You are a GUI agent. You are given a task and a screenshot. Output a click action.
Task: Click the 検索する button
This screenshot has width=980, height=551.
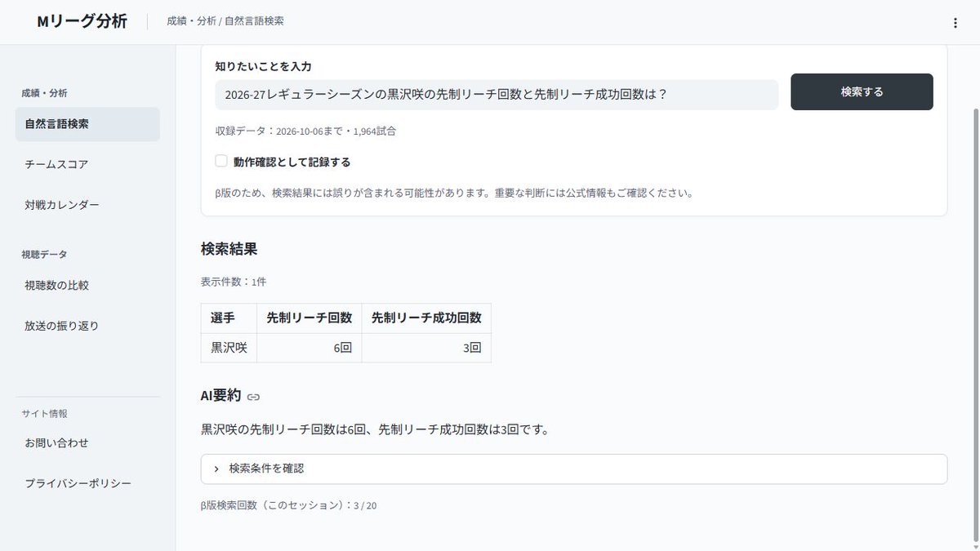click(862, 91)
